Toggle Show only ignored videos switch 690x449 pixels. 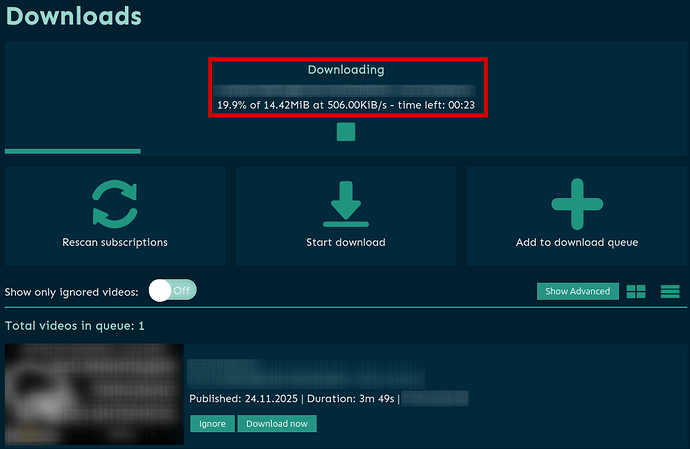(x=172, y=290)
